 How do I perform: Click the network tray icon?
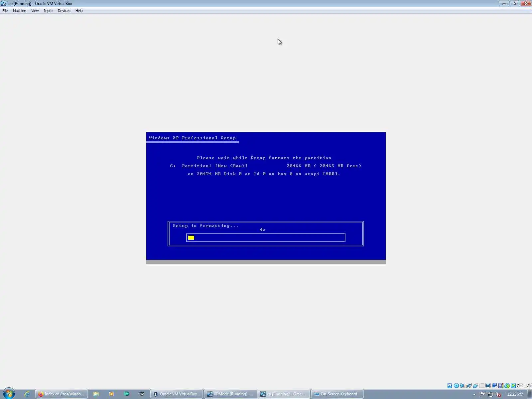click(x=490, y=394)
